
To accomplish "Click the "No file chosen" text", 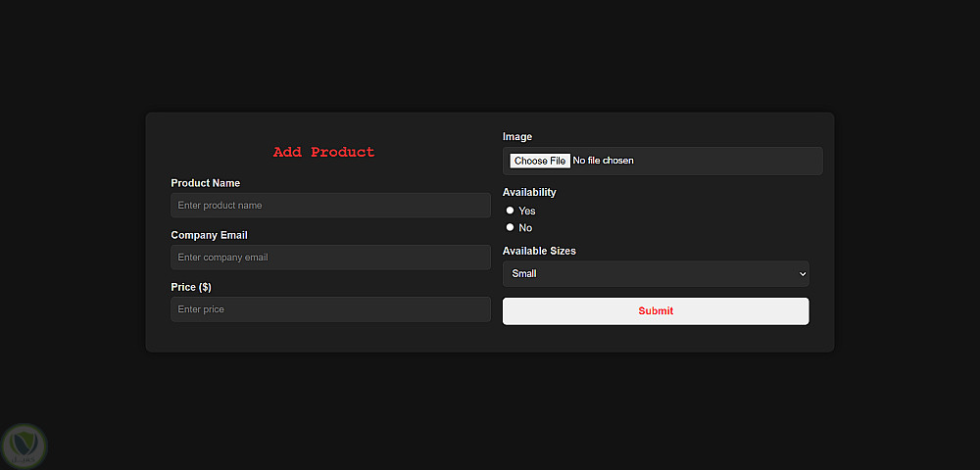I will click(x=604, y=161).
